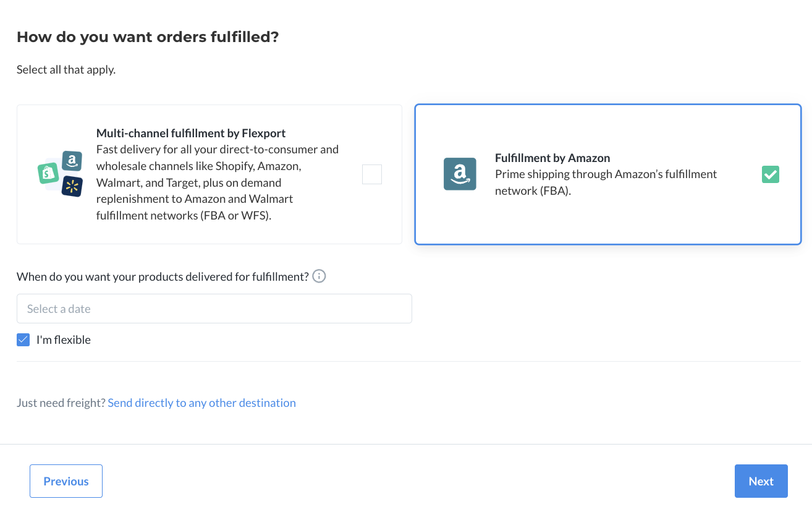
Task: Select the Fulfillment by Amazon title
Action: pos(552,158)
